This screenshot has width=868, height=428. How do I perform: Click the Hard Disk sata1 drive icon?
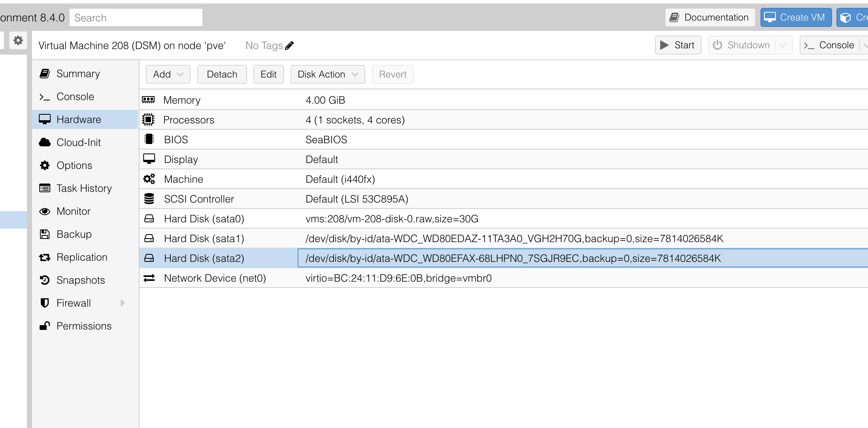tap(149, 239)
